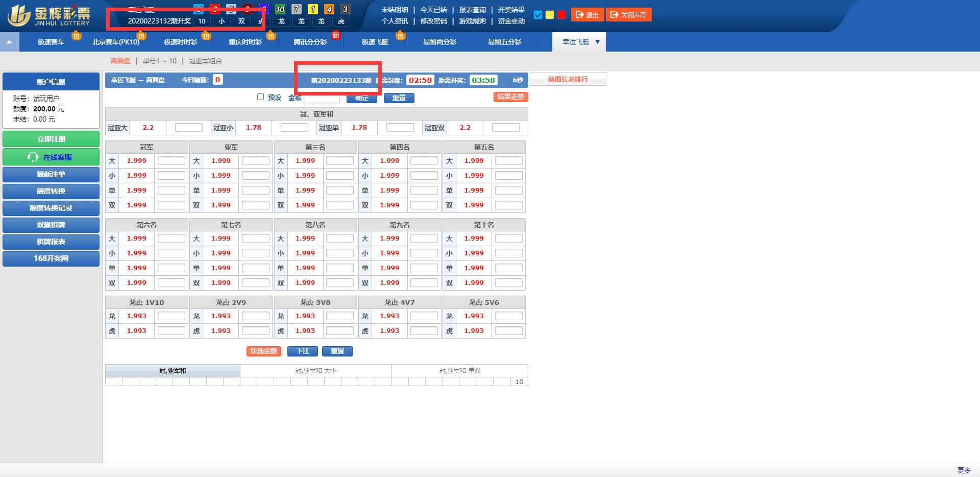The width and height of the screenshot is (980, 477).
Task: Click the red 新 badge on 腾讯分分彩
Action: 336,35
